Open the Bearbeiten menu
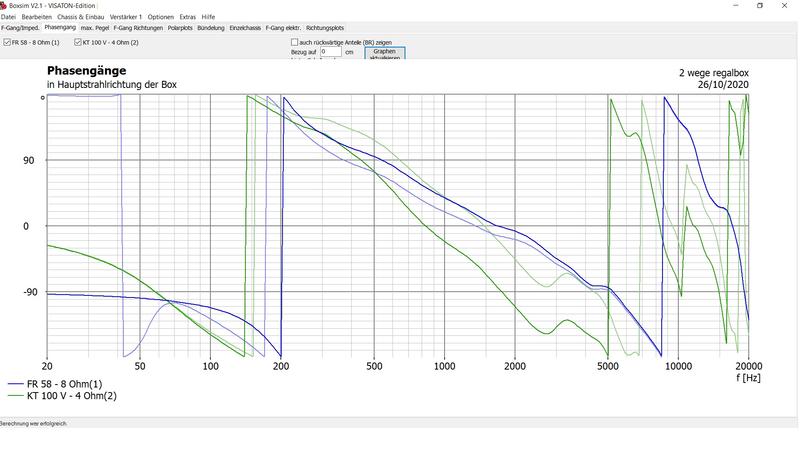 (37, 17)
